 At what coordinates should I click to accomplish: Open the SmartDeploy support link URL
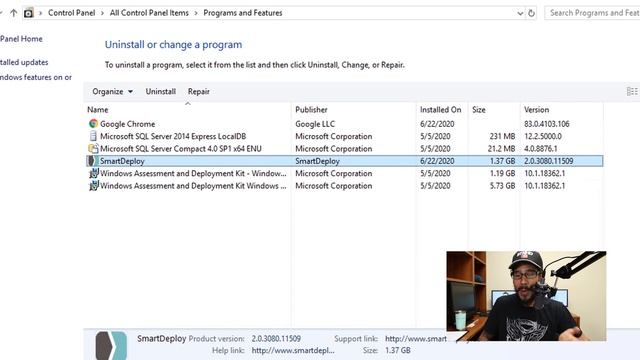tap(416, 339)
